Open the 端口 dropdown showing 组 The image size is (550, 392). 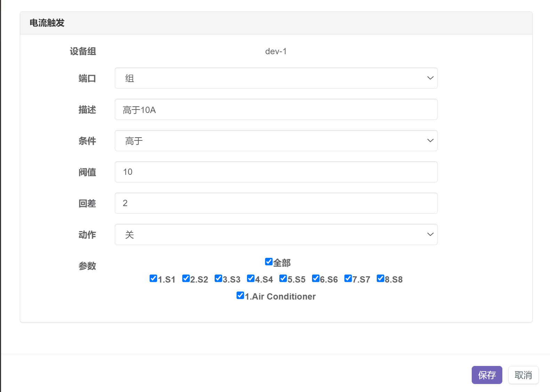[x=276, y=78]
